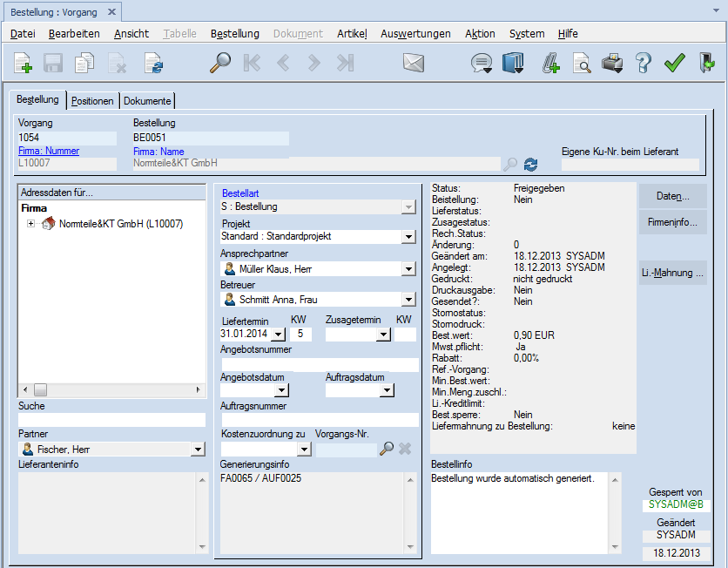The width and height of the screenshot is (728, 568).
Task: Click the exit door icon in toolbar
Action: (706, 63)
